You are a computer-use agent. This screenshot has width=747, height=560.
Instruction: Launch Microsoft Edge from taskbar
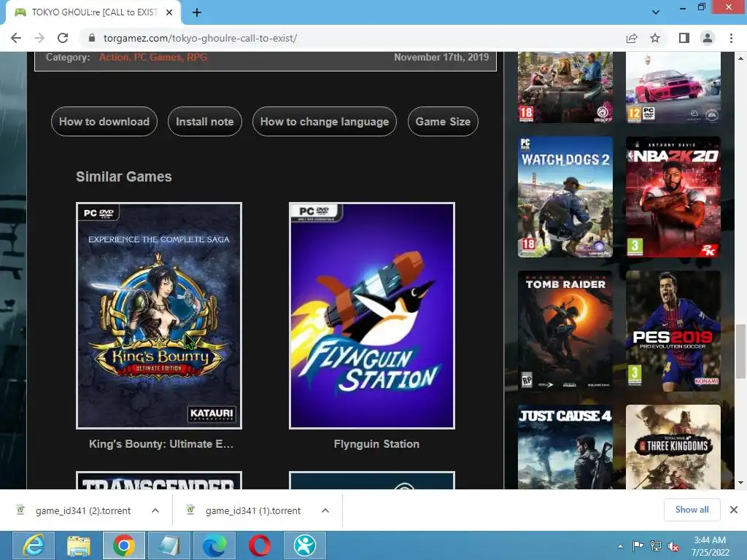click(x=214, y=545)
